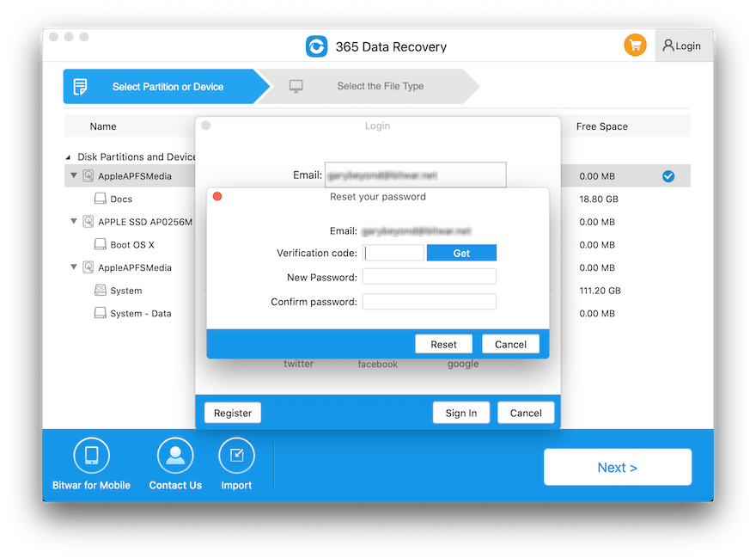
Task: Click Bitwar for Mobile label
Action: tap(91, 485)
